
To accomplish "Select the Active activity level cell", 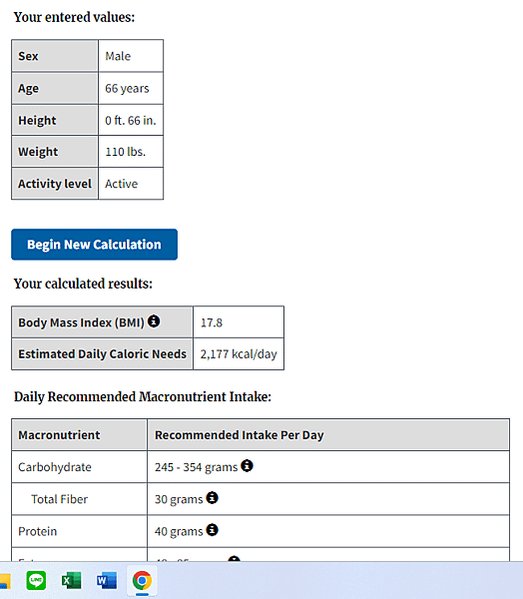I will tap(131, 184).
